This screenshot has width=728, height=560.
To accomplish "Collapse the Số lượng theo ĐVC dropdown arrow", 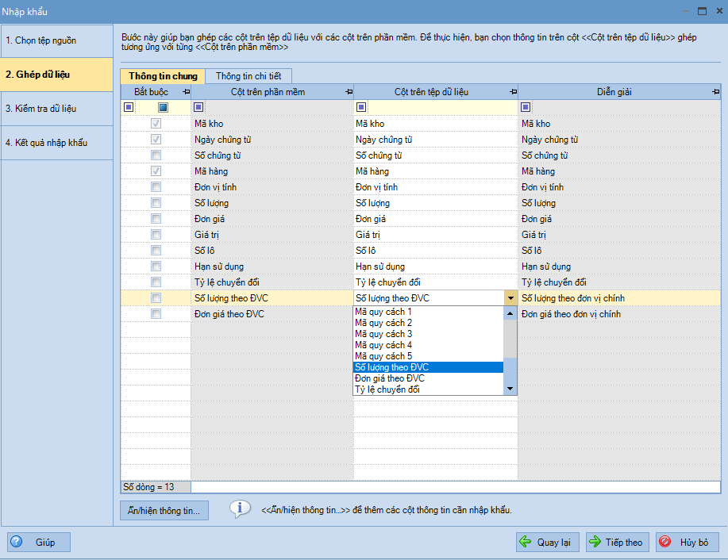I will [x=510, y=298].
